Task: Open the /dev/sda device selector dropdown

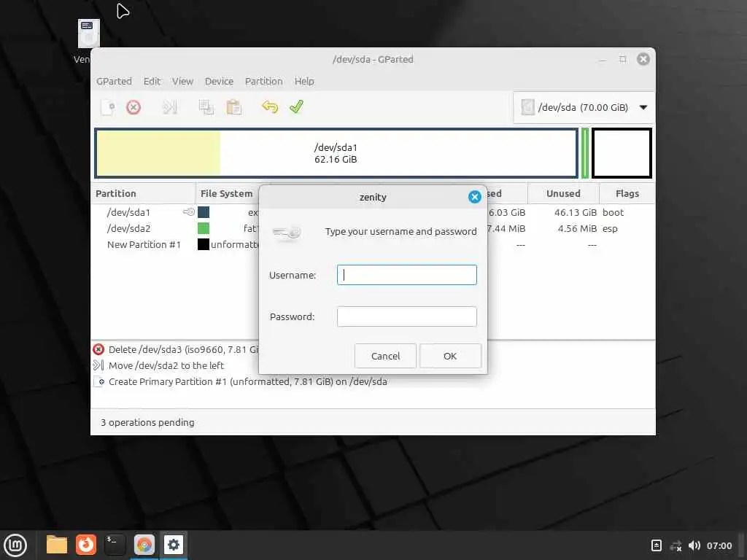Action: click(583, 108)
